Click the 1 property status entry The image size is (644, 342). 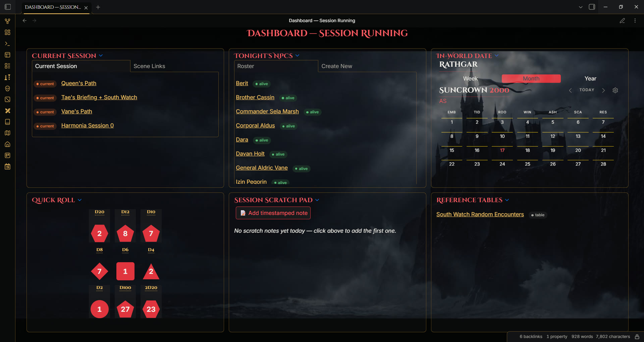point(557,337)
